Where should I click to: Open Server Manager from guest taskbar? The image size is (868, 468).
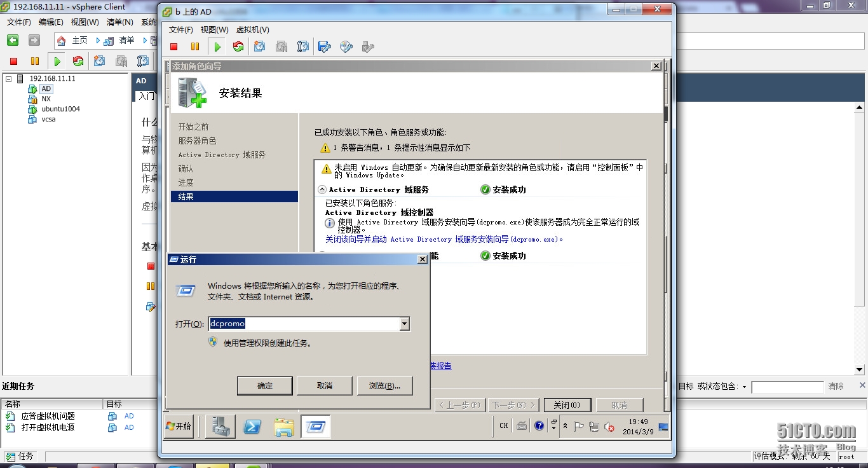(220, 426)
